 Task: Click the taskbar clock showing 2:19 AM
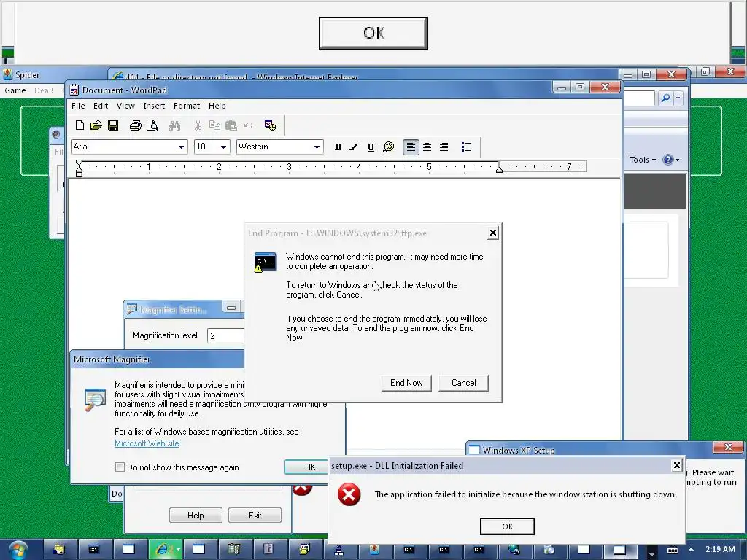[720, 550]
